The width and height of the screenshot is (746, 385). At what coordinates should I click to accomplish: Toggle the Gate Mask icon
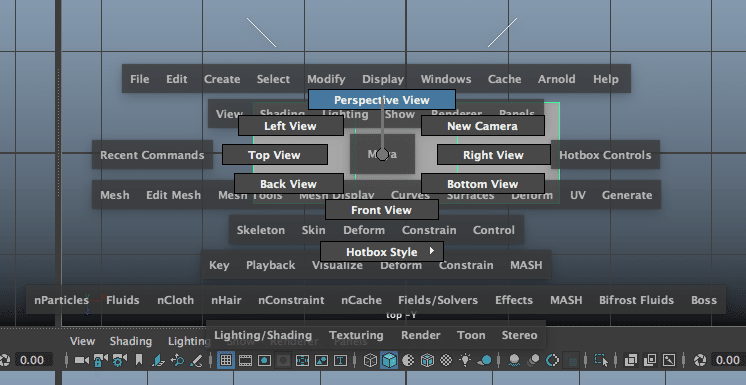tap(284, 360)
